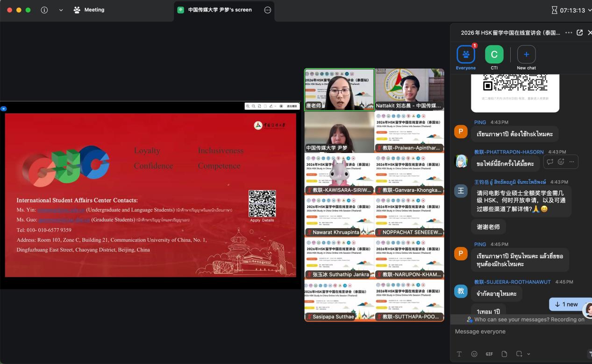Select the Meeting tab

click(89, 10)
